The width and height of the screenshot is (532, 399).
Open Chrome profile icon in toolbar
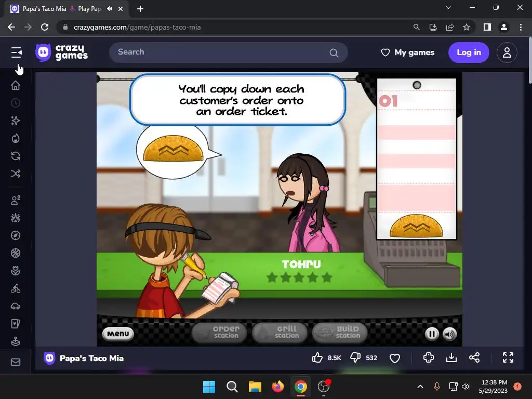pos(504,27)
